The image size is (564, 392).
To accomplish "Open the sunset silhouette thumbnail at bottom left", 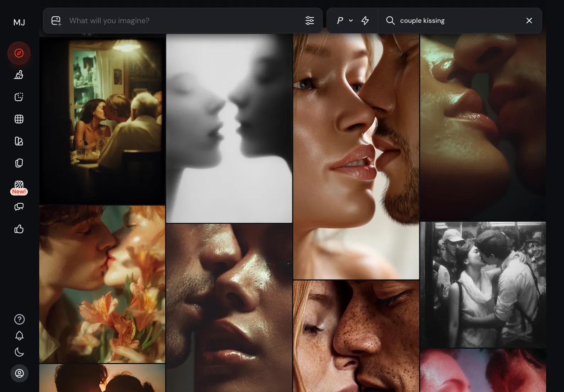I will click(102, 378).
